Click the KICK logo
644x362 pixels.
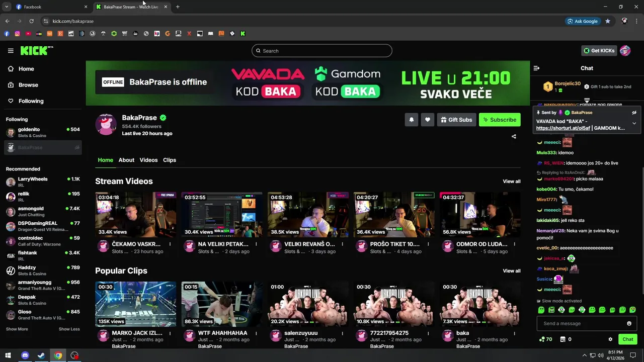click(36, 50)
